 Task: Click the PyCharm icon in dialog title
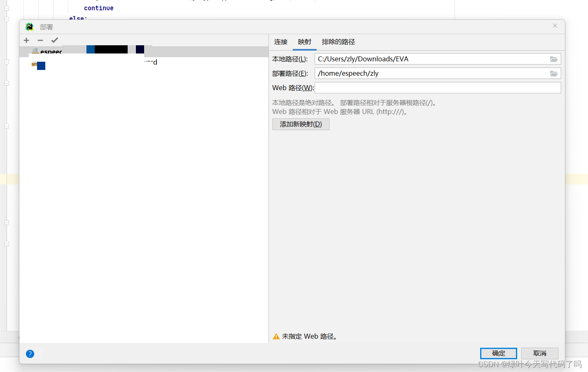pyautogui.click(x=30, y=27)
